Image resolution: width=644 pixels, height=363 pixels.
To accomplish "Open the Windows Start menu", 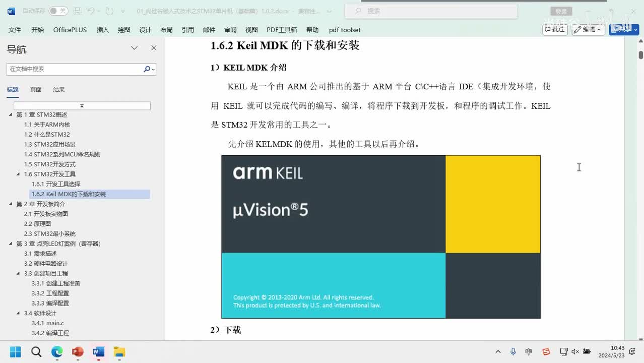I will (15, 351).
